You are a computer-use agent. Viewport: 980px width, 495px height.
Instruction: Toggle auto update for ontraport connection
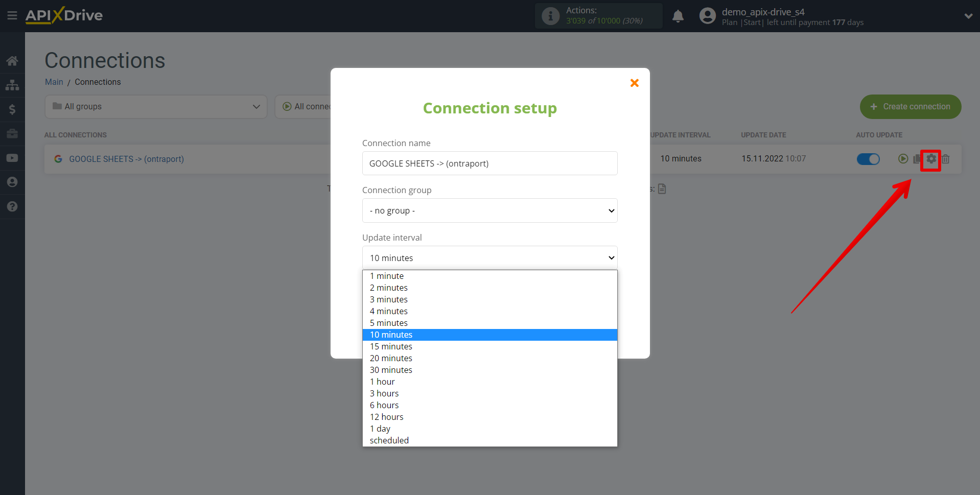pyautogui.click(x=868, y=159)
